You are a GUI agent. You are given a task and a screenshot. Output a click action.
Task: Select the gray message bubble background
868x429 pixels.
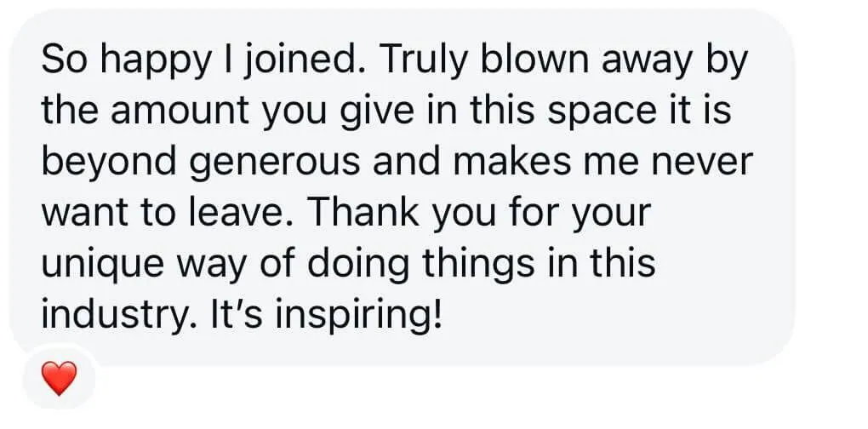403,187
